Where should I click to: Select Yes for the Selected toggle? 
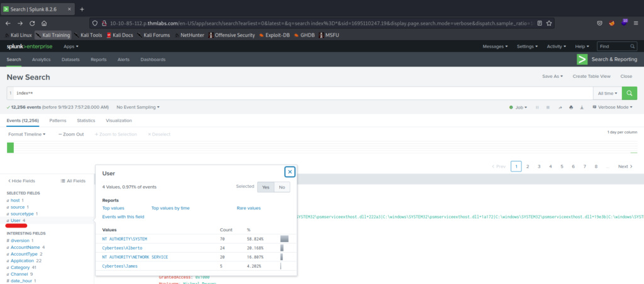[266, 187]
